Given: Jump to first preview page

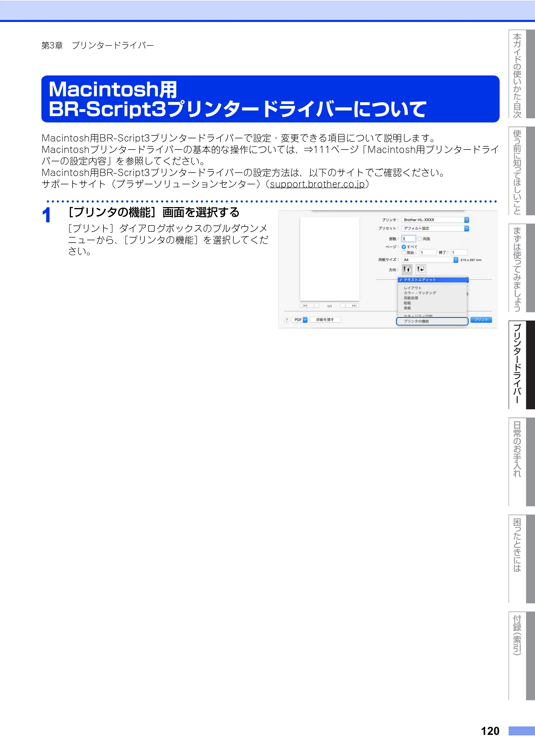Looking at the screenshot, I should point(305,306).
